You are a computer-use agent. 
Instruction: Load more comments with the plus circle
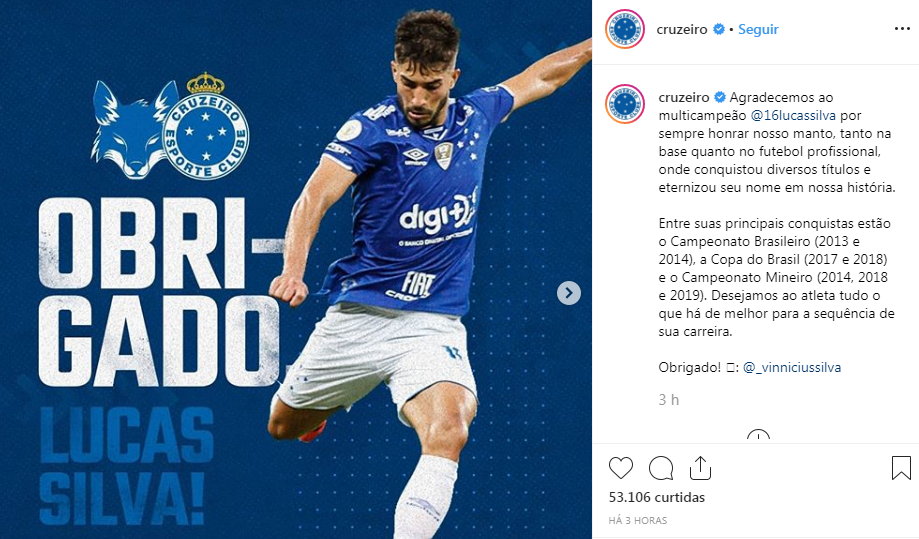(x=758, y=436)
